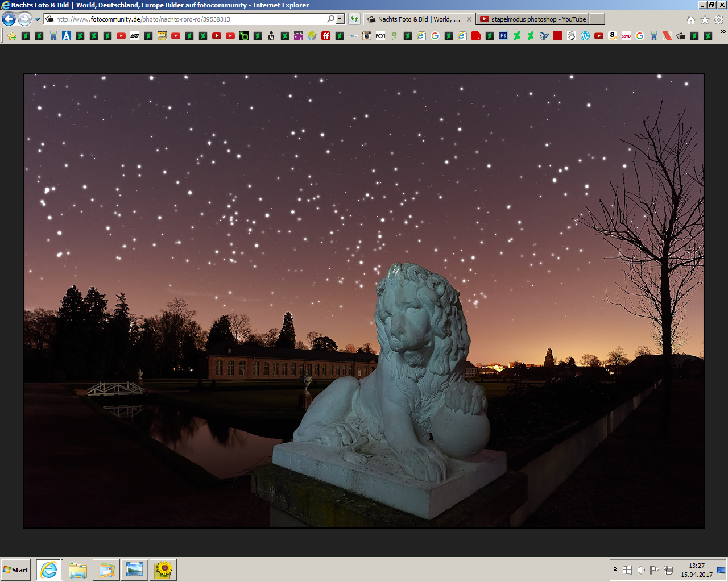Click the Home icon
The width and height of the screenshot is (728, 582).
[x=691, y=20]
